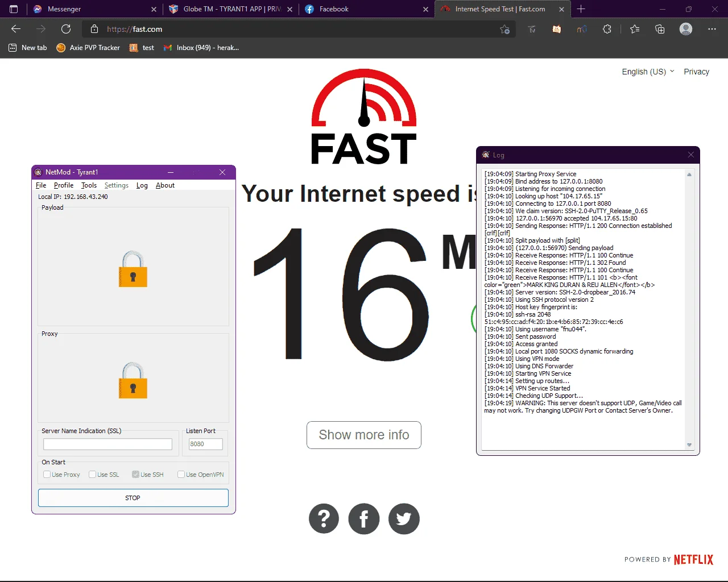Close the Internet Speed Test tab
This screenshot has height=582, width=728.
[x=561, y=9]
